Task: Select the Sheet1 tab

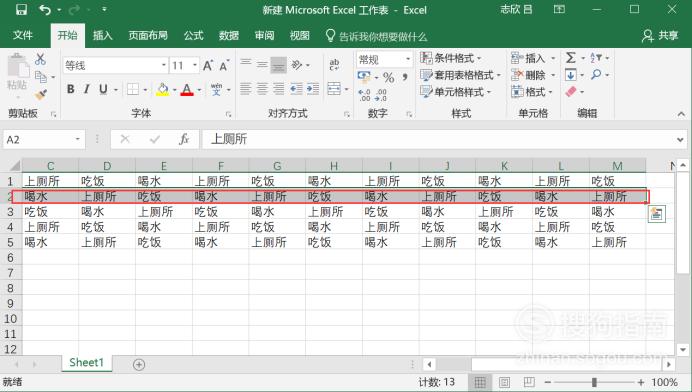Action: [86, 363]
